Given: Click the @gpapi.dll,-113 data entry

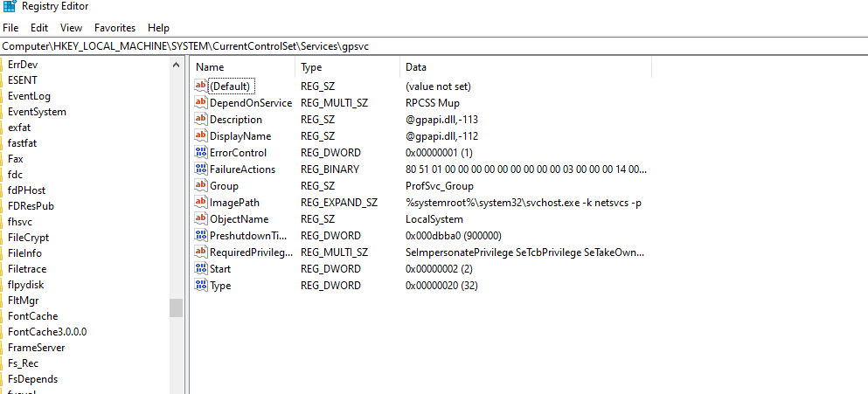Looking at the screenshot, I should tap(441, 120).
